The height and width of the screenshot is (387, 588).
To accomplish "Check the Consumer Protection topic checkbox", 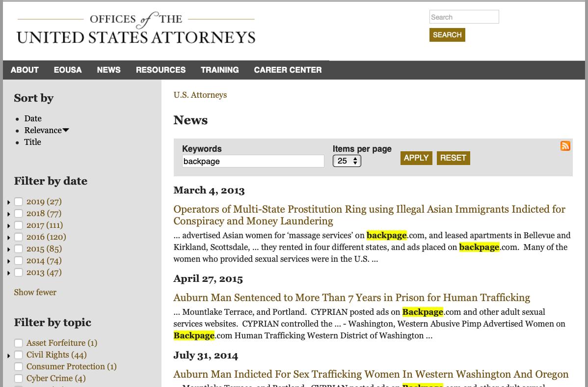I will coord(18,366).
